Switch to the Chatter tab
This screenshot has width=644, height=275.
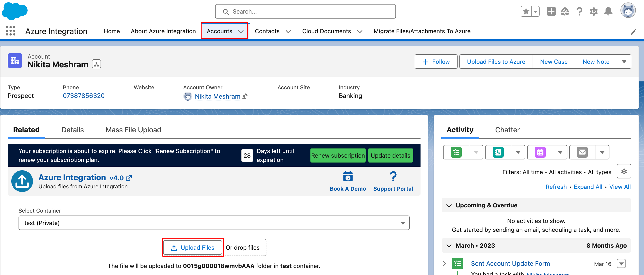pyautogui.click(x=507, y=130)
